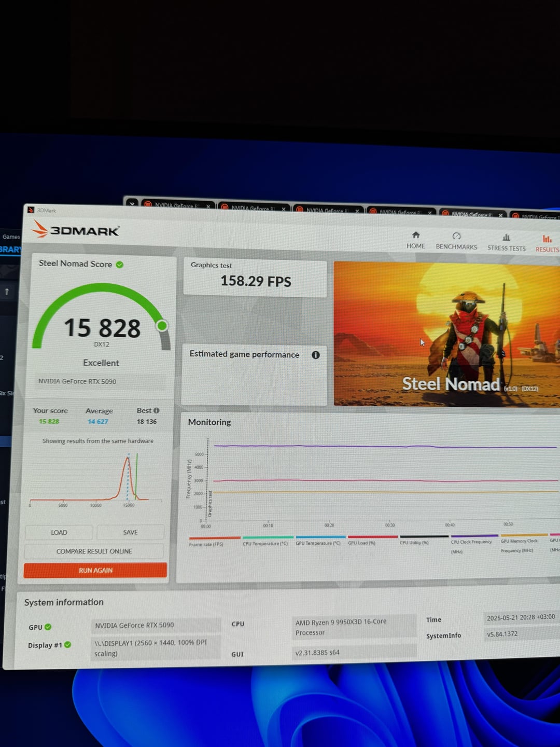Click System information heading
560x747 pixels.
click(64, 602)
